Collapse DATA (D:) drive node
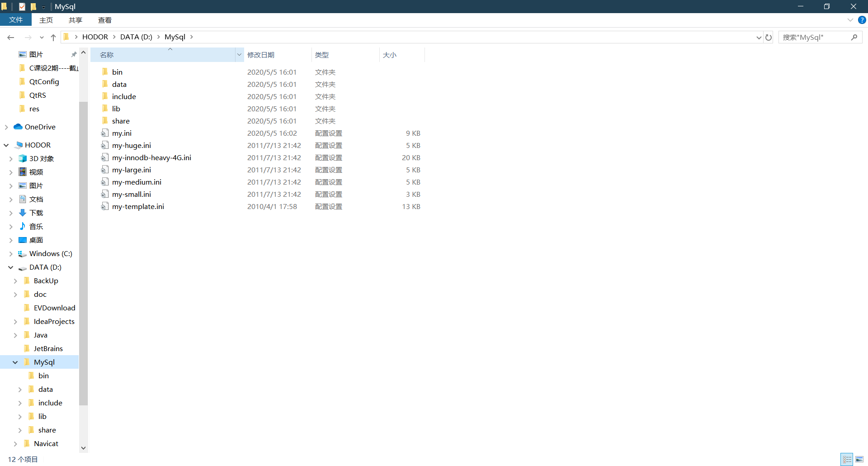The width and height of the screenshot is (868, 466). click(11, 267)
